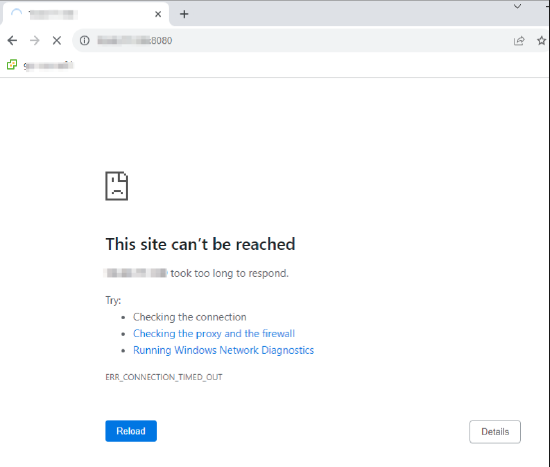Reload the page with the blue button
This screenshot has height=467, width=550.
131,431
